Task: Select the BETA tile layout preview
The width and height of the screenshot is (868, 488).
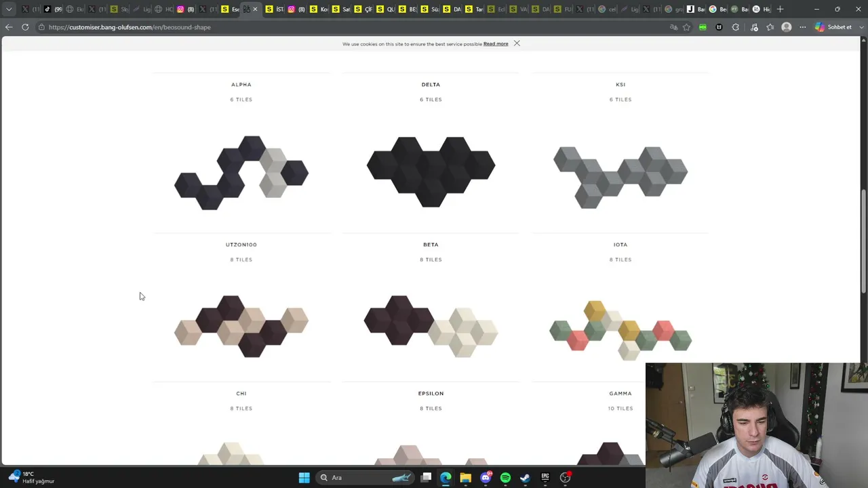Action: (431, 326)
